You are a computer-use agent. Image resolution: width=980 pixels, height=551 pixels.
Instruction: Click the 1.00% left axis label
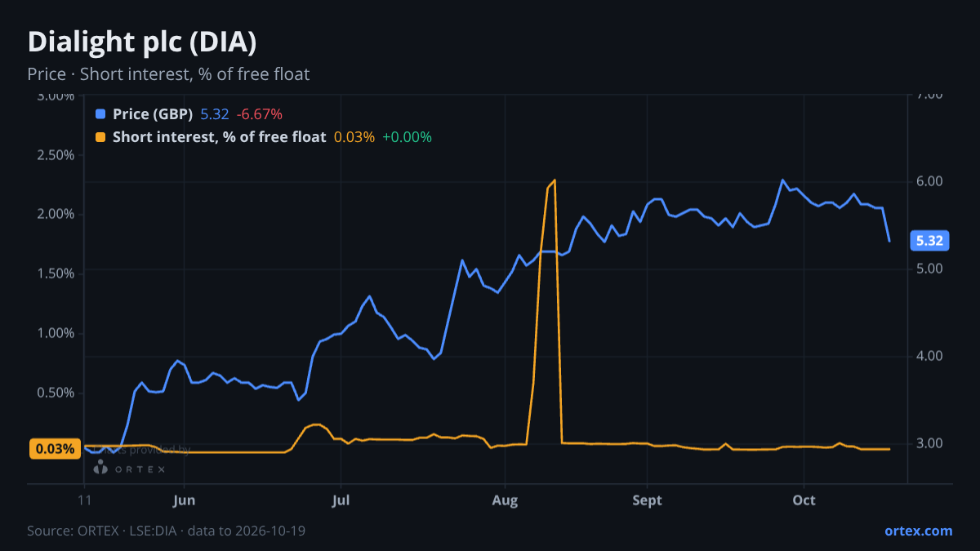pyautogui.click(x=56, y=333)
